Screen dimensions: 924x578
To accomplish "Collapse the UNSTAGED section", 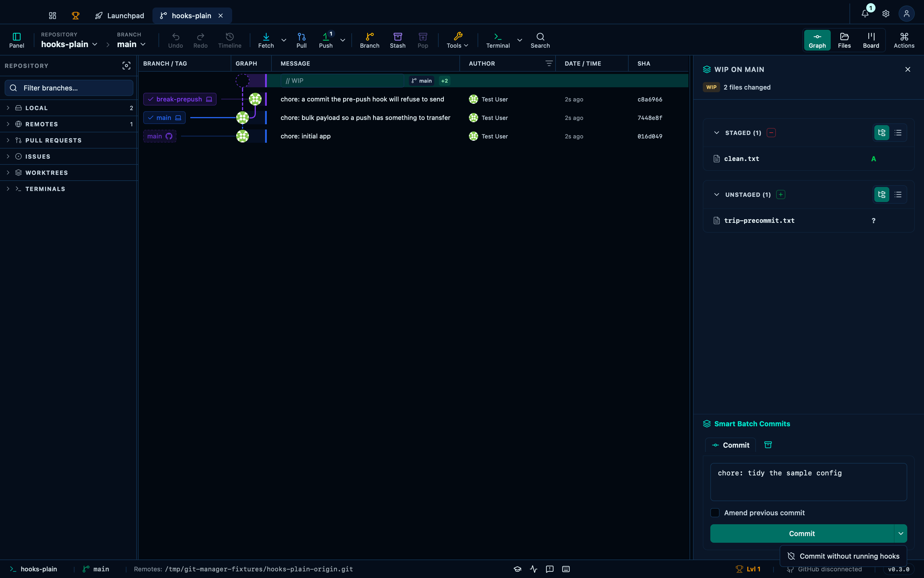I will [x=717, y=194].
